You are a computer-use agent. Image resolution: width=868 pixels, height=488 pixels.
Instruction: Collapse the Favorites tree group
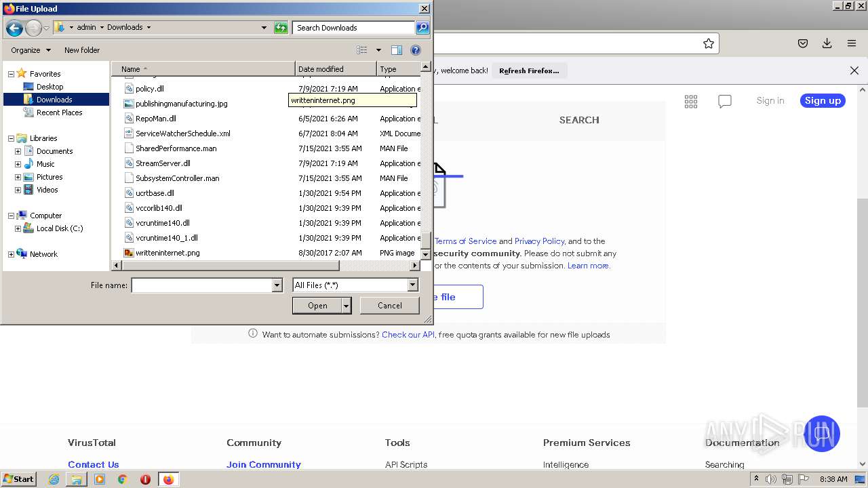coord(11,74)
